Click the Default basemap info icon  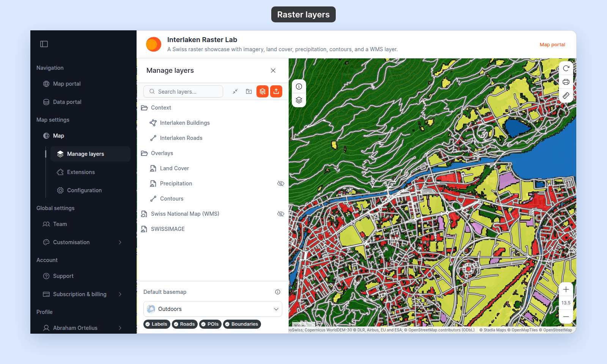pyautogui.click(x=278, y=292)
